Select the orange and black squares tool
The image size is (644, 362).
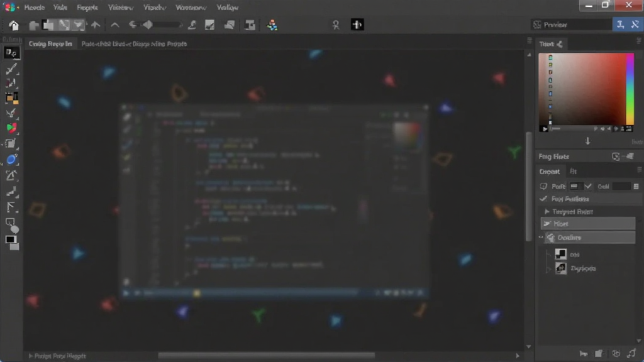pyautogui.click(x=11, y=98)
